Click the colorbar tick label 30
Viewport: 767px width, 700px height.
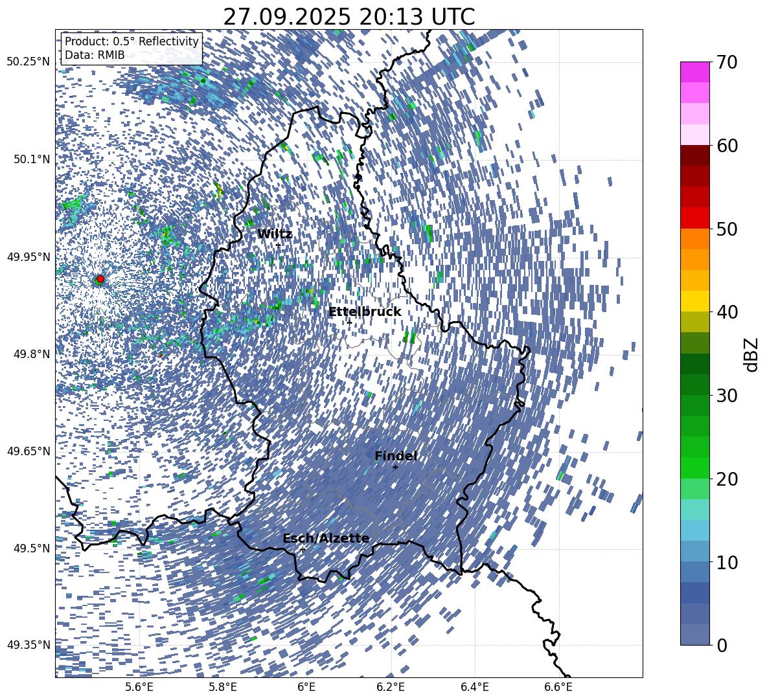coord(727,395)
